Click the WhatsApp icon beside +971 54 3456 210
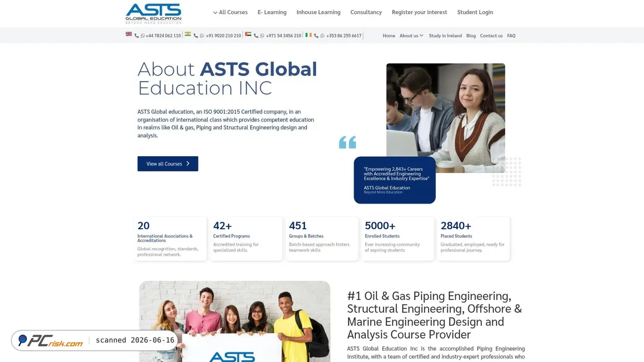The image size is (644, 362). click(x=262, y=36)
